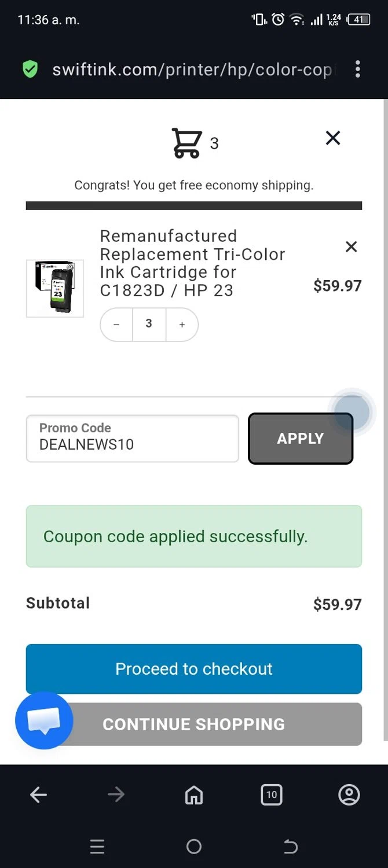This screenshot has height=868, width=388.
Task: Tap the quantity number field
Action: (149, 324)
